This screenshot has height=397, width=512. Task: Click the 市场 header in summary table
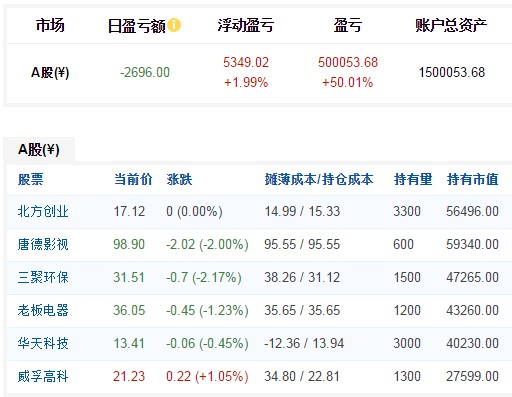coord(50,25)
